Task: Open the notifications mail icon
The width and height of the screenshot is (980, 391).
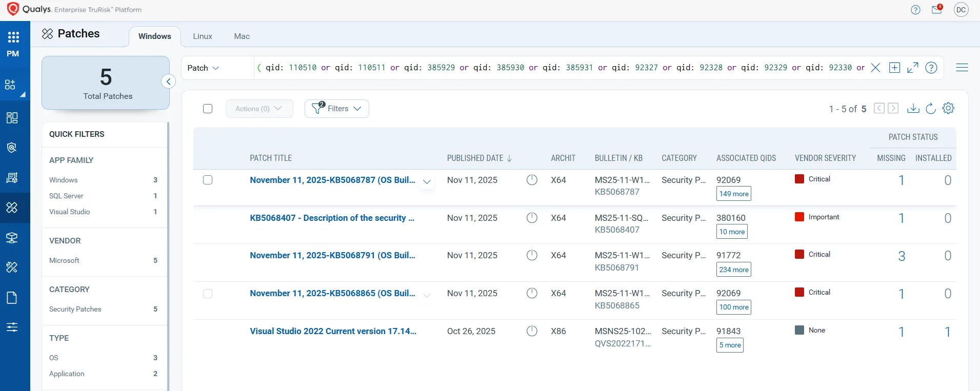Action: 936,10
